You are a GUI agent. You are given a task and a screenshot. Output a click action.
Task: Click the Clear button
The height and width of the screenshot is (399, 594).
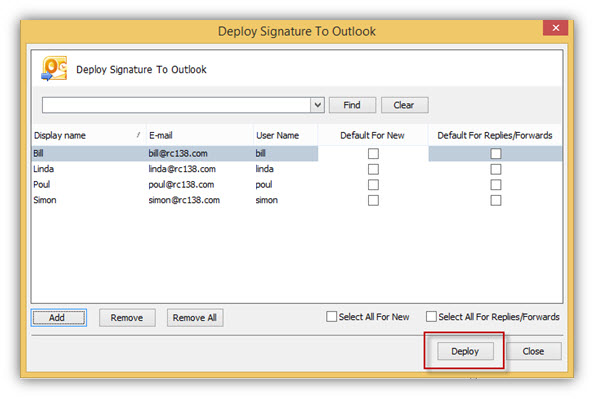[x=404, y=105]
